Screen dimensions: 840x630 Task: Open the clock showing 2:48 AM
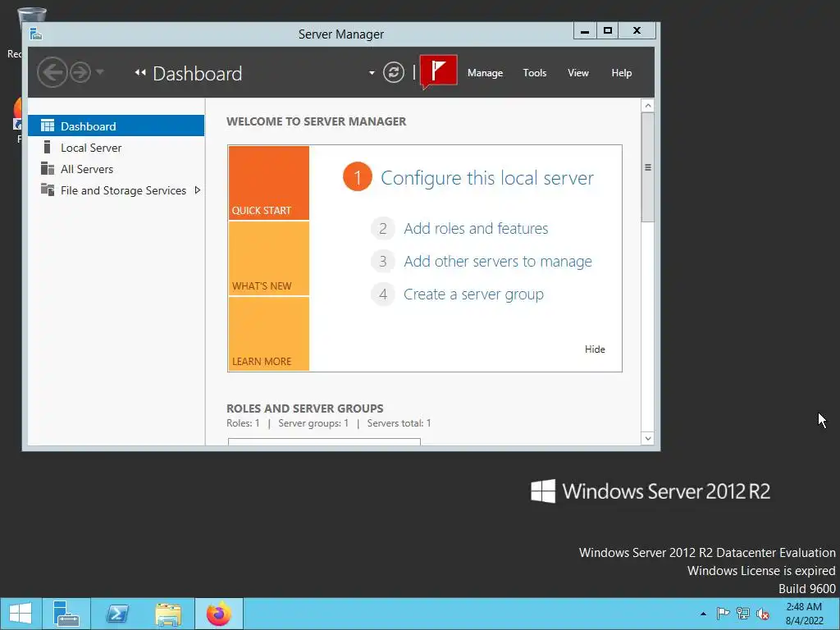(804, 614)
